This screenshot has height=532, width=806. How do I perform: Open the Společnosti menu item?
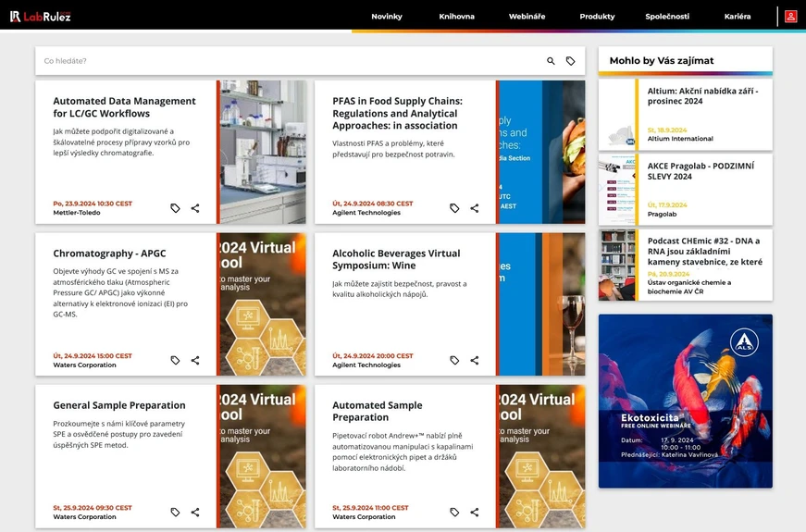(x=667, y=17)
